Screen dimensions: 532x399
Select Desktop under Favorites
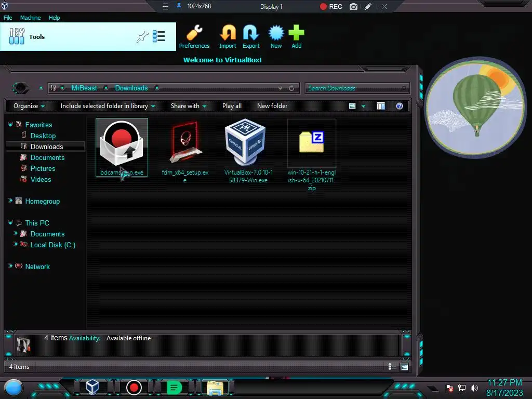point(43,136)
